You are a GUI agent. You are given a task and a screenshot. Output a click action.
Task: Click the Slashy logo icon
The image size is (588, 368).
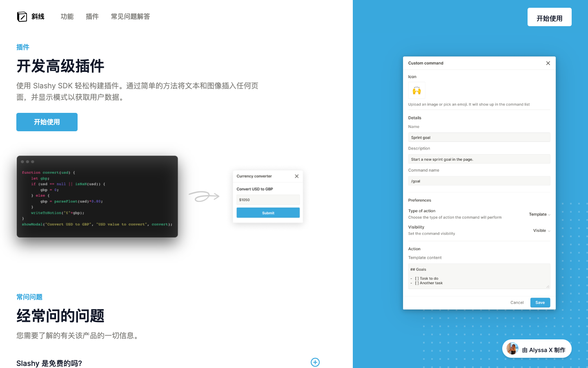pos(22,17)
